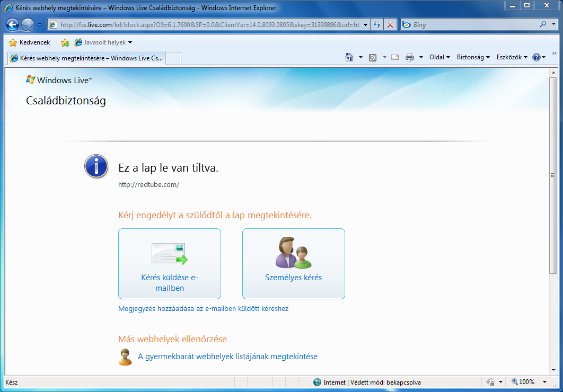This screenshot has width=563, height=392.
Task: Open the Oldal menu
Action: 439,57
